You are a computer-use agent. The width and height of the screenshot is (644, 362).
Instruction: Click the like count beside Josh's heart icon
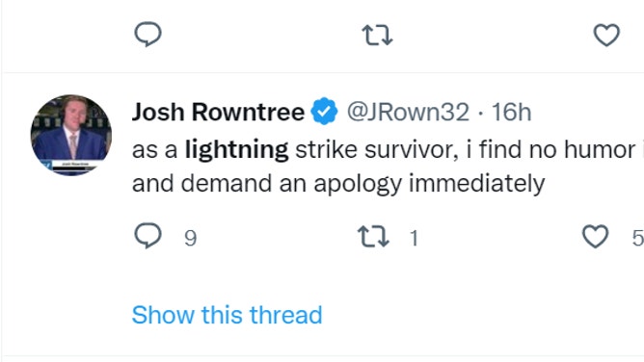(638, 238)
